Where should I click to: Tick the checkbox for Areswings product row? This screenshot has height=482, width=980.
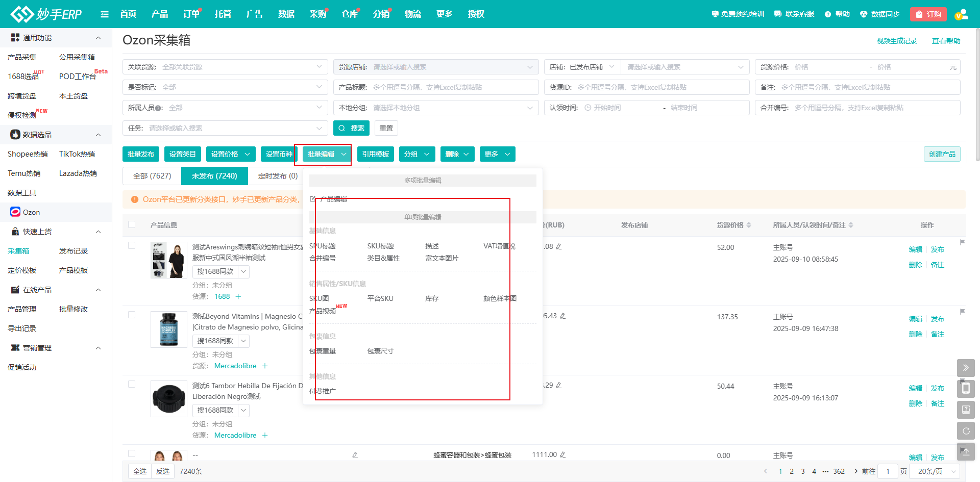132,245
